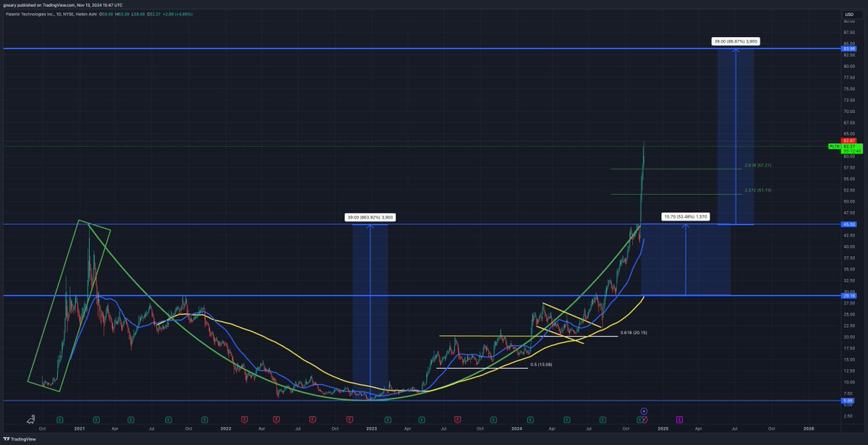This screenshot has width=868, height=445.
Task: Select the 0.618 (20.15) Fibonacci label
Action: [635, 333]
